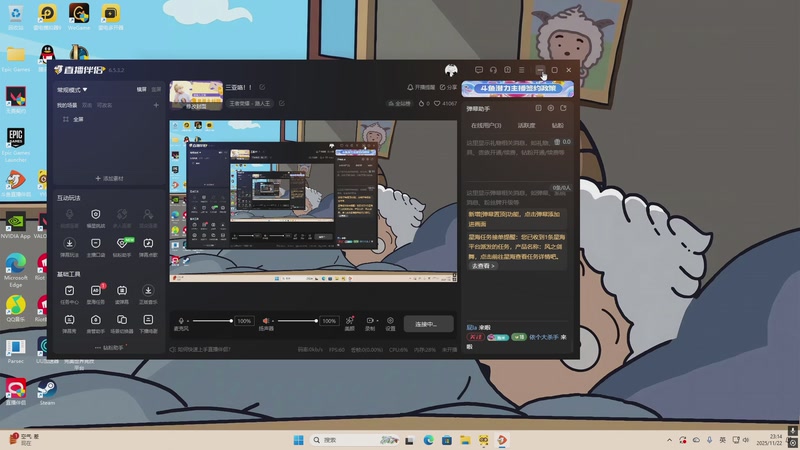Screen dimensions: 800x450
Task: Switch to the 活跃度 tab
Action: [x=526, y=126]
